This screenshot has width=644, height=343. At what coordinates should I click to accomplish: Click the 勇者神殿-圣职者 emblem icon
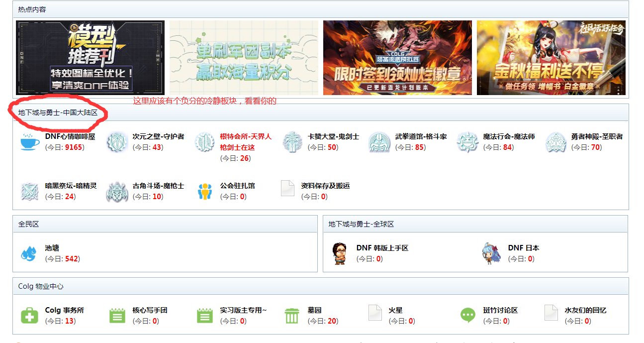click(x=555, y=142)
